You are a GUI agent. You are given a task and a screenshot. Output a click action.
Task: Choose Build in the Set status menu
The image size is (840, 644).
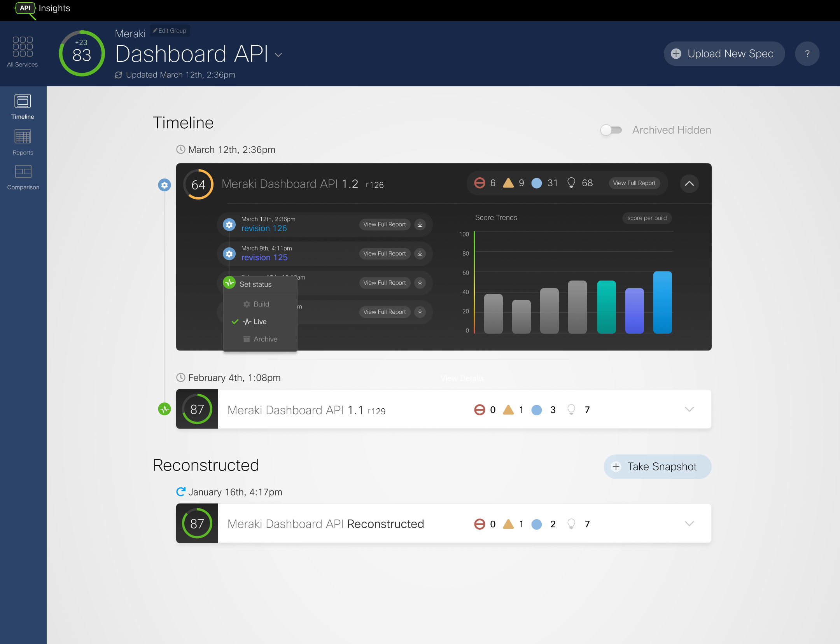click(261, 304)
